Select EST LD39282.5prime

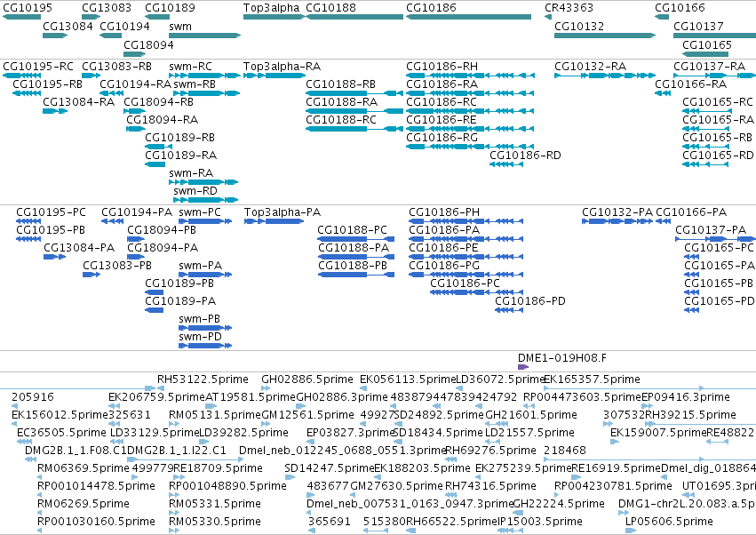243,432
